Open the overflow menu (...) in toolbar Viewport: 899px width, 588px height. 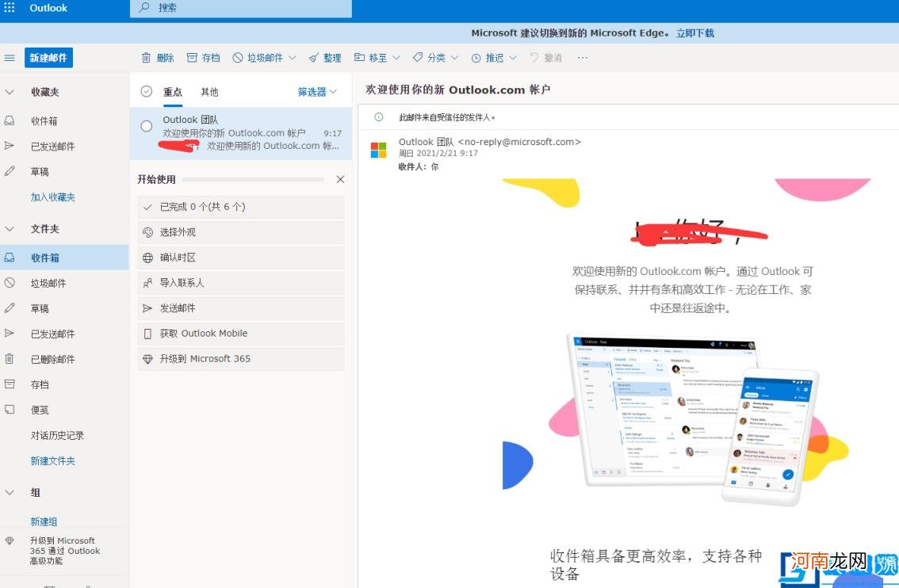pyautogui.click(x=583, y=57)
